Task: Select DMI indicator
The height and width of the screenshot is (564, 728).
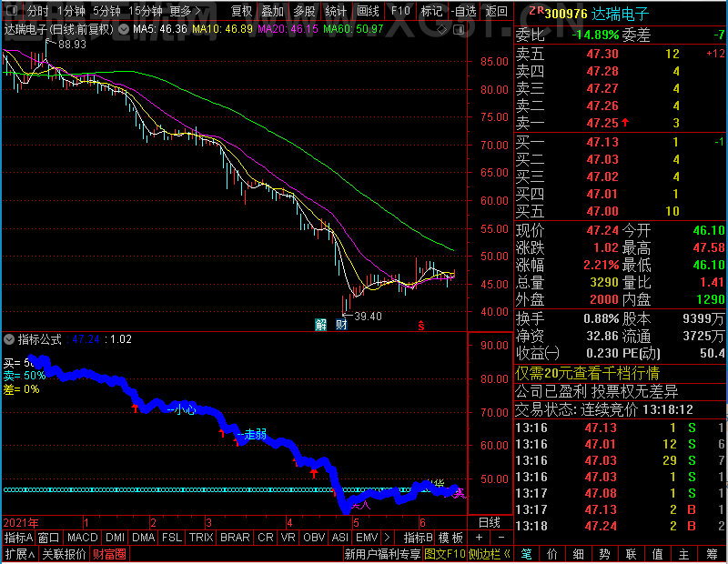Action: tap(115, 538)
